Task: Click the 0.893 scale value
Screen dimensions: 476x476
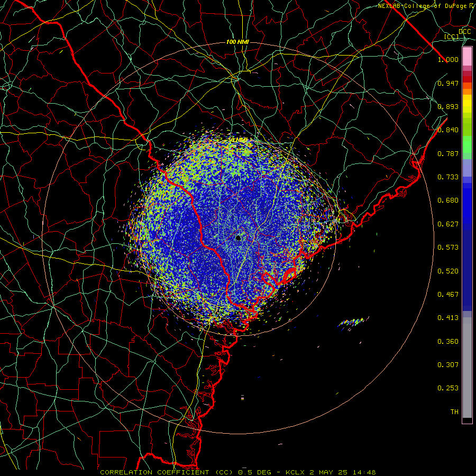Action: (448, 106)
